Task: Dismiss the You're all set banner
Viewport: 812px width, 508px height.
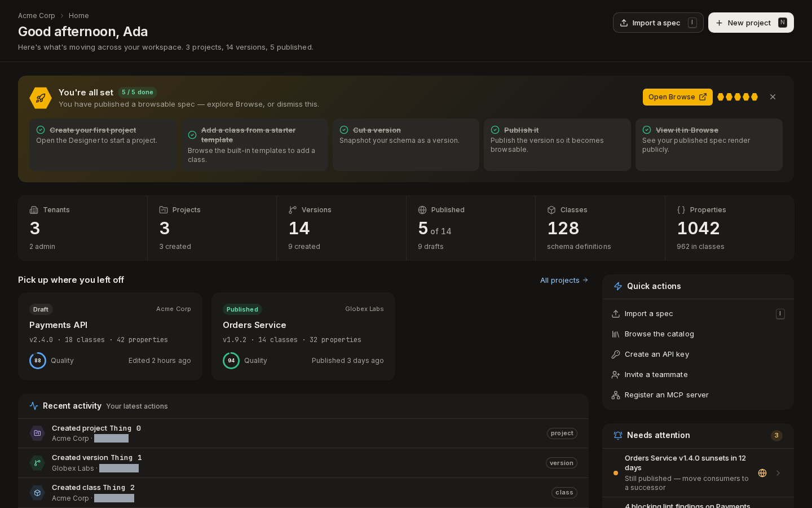Action: pyautogui.click(x=773, y=97)
